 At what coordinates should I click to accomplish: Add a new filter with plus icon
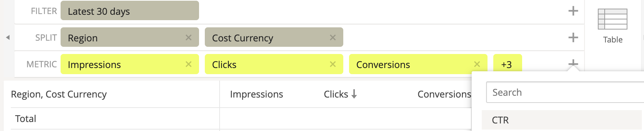pyautogui.click(x=573, y=11)
